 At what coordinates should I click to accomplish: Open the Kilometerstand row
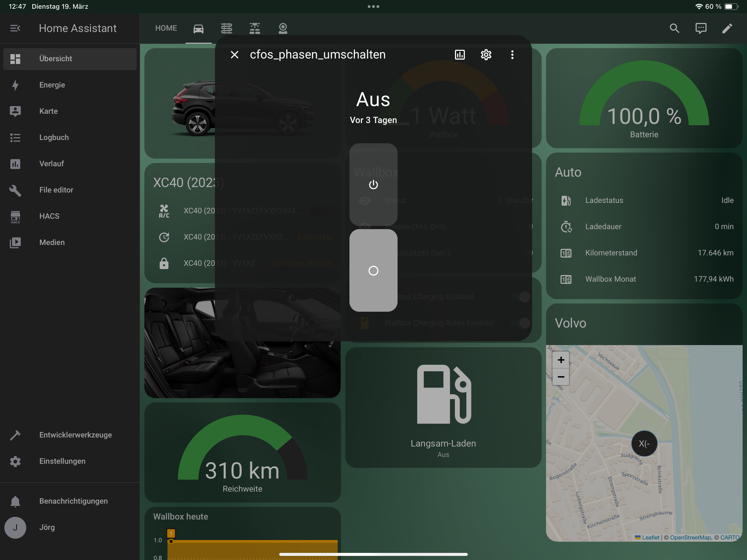coord(644,253)
